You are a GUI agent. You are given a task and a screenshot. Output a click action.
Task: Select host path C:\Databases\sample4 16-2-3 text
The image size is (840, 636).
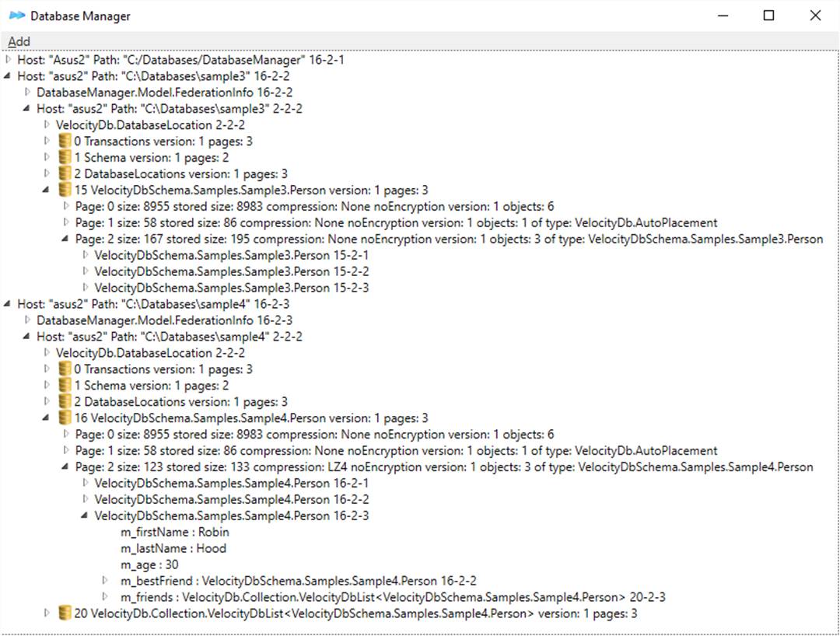pos(153,304)
